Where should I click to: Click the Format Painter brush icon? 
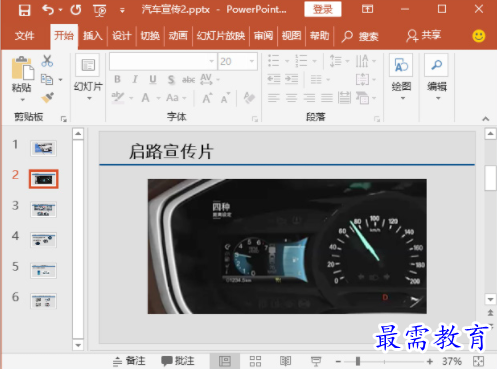tap(47, 98)
